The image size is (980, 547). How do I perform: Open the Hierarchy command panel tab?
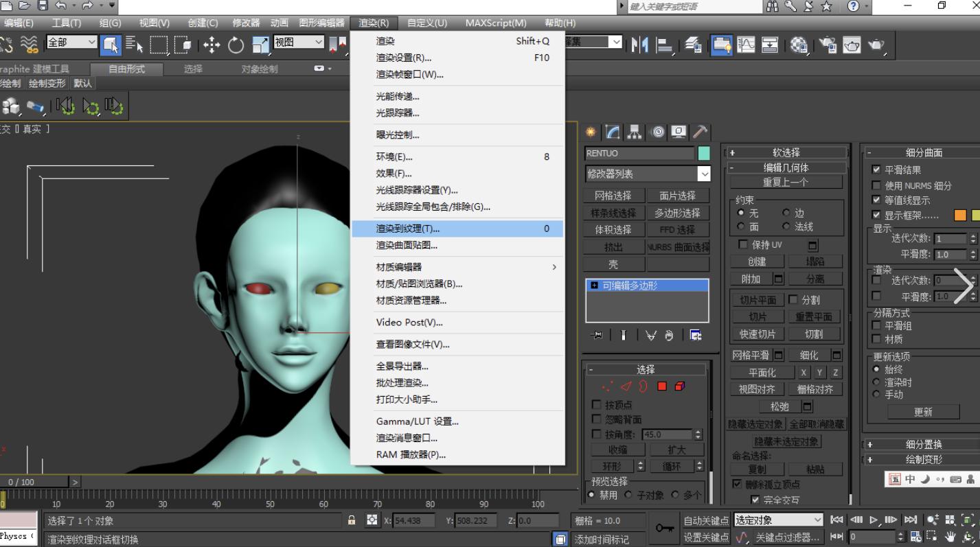point(635,132)
